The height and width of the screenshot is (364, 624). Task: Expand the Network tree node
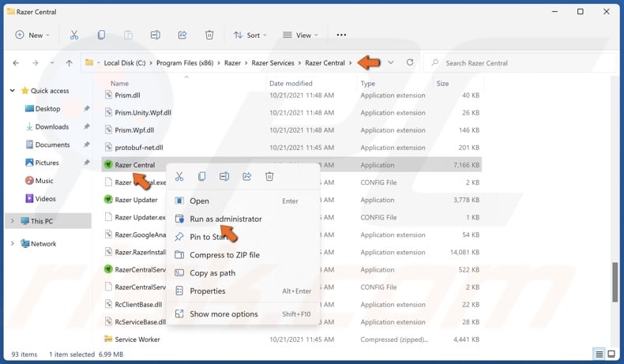13,244
